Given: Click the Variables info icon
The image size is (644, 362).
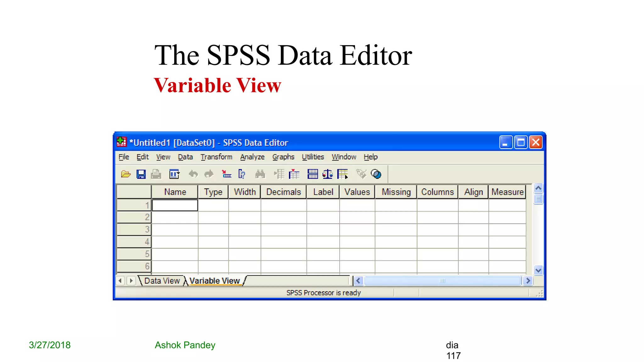Looking at the screenshot, I should coord(241,174).
